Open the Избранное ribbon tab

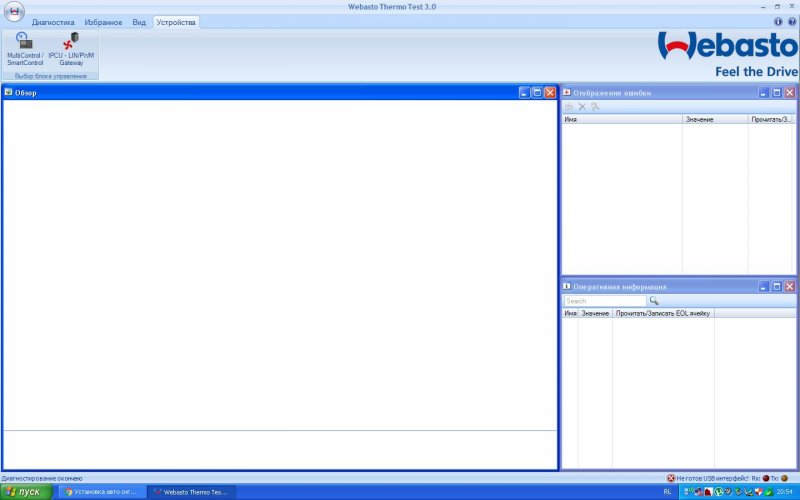(x=103, y=22)
